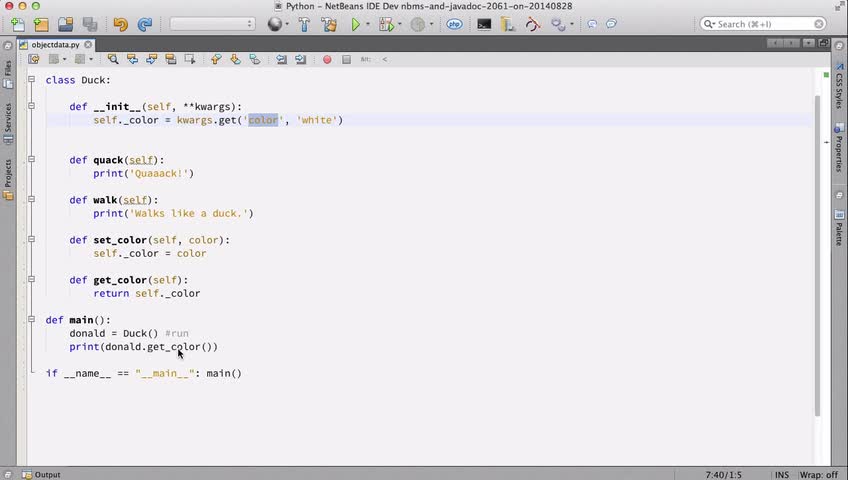Click the vertical editor scrollbar
Viewport: 848px width, 480px height.
coord(818,255)
